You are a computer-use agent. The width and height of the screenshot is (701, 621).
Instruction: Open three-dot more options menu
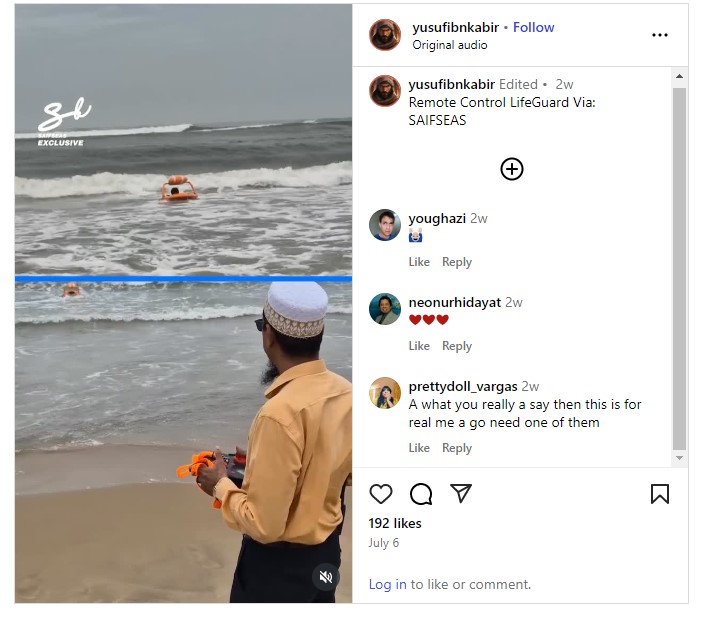(x=659, y=35)
